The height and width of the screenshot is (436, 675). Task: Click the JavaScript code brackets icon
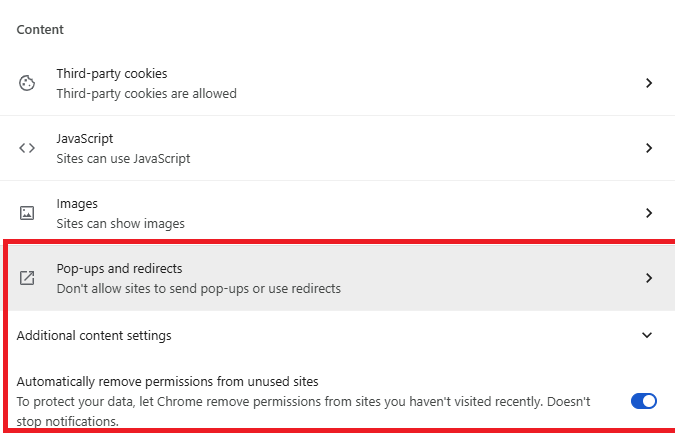pos(27,148)
